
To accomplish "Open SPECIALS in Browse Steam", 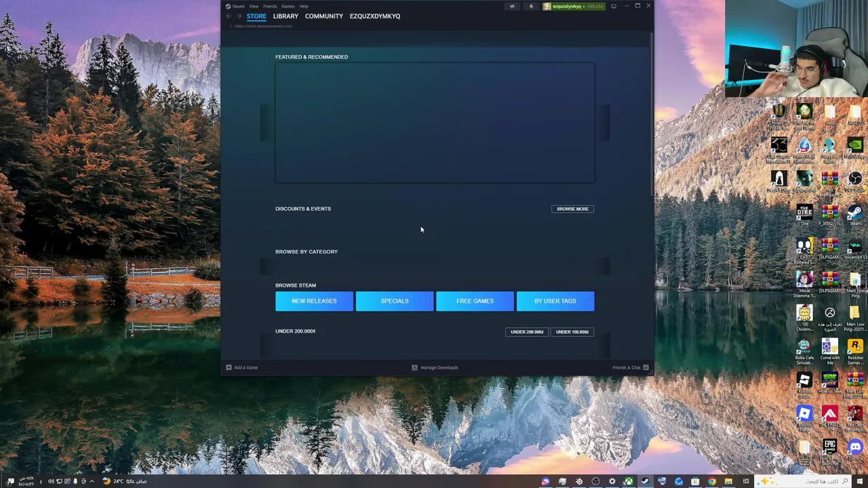I will point(395,301).
